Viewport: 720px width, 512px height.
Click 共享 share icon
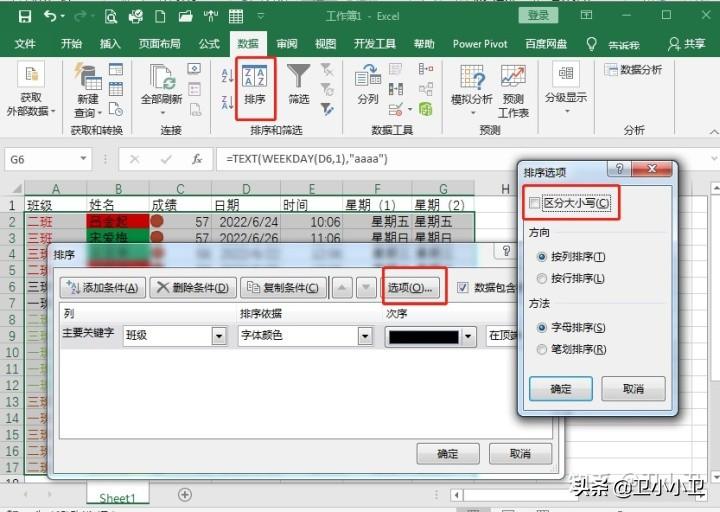[686, 44]
